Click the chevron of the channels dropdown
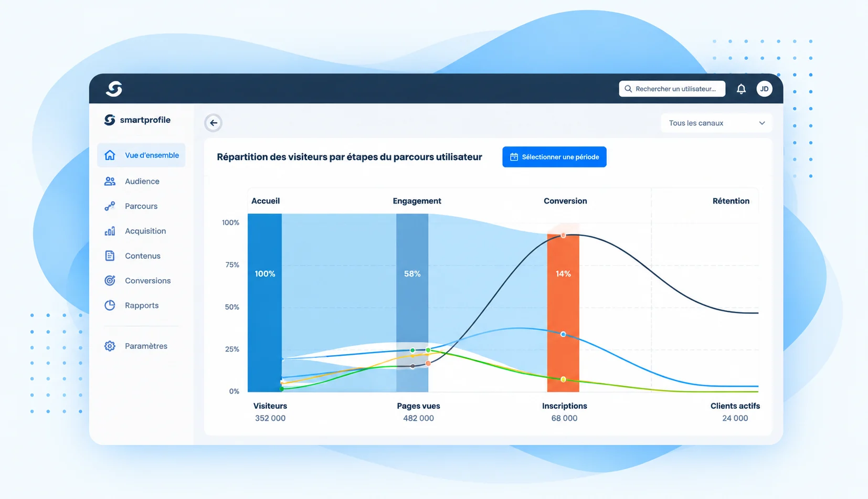Image resolution: width=868 pixels, height=499 pixels. click(762, 123)
